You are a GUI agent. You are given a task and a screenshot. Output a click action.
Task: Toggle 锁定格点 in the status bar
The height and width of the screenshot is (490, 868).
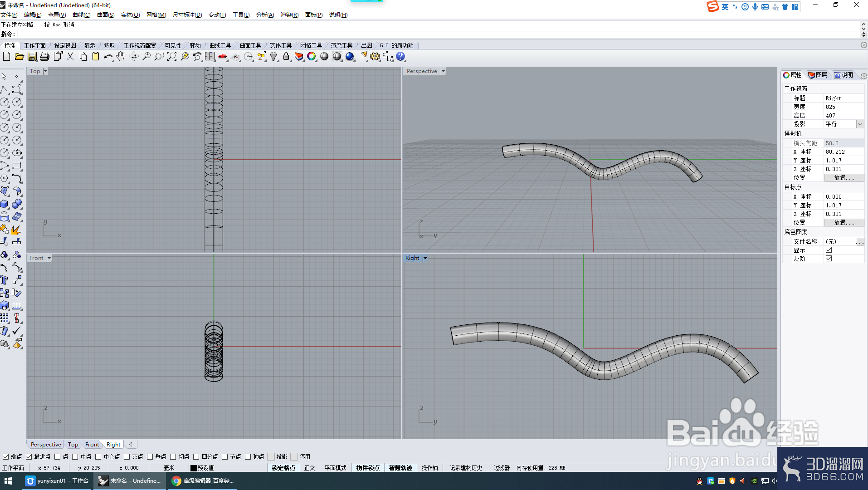pyautogui.click(x=283, y=468)
